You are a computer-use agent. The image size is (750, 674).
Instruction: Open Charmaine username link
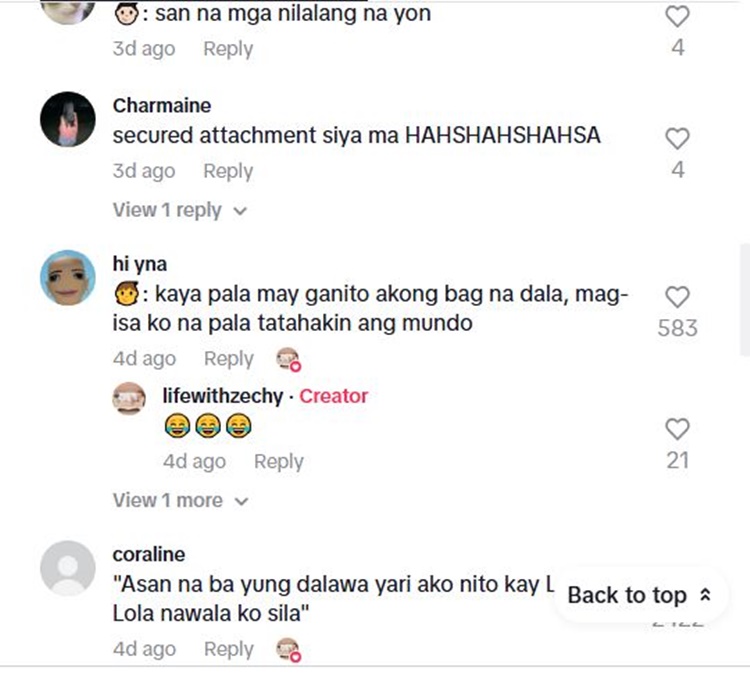point(162,106)
